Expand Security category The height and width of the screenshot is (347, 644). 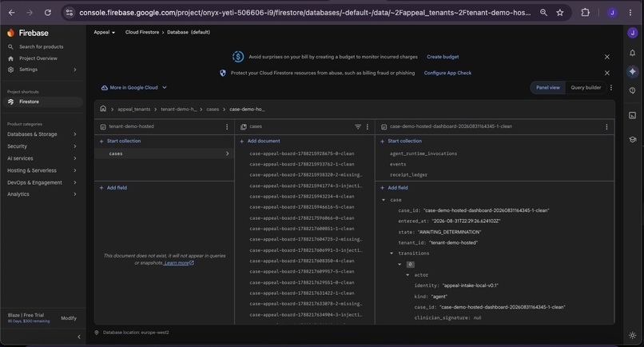[x=42, y=146]
